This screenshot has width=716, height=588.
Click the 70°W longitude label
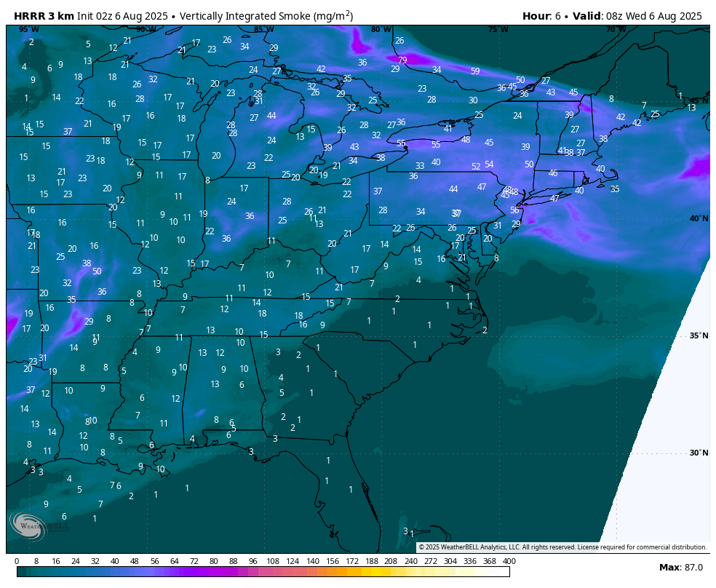pyautogui.click(x=616, y=29)
